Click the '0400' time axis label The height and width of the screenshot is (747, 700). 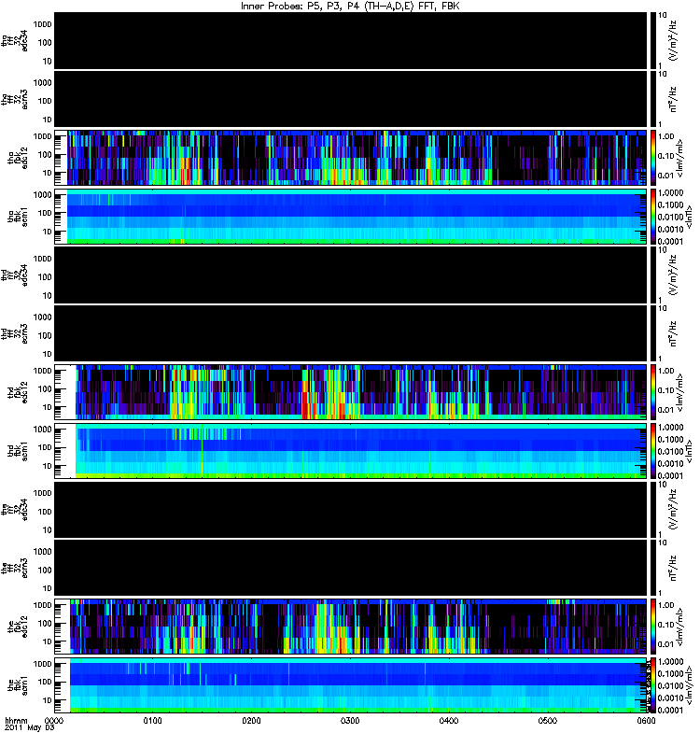point(449,720)
